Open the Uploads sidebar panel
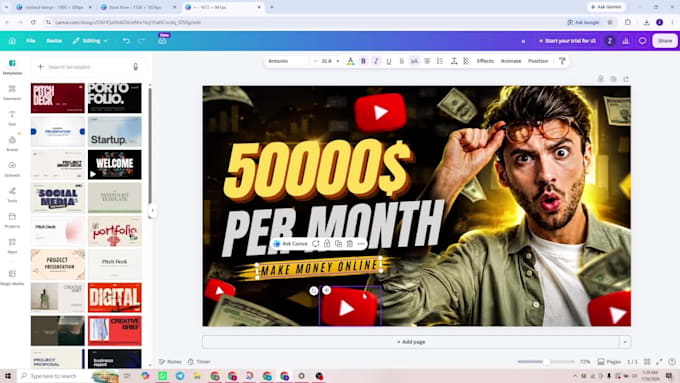 (x=12, y=169)
